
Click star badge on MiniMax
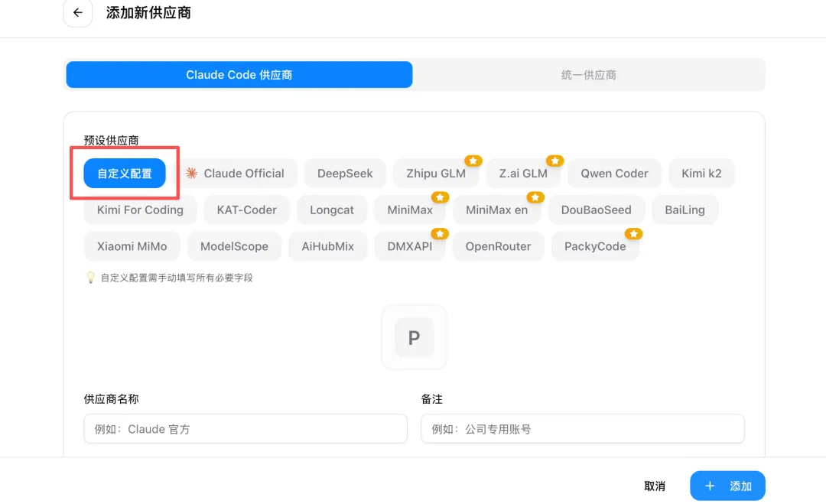pos(440,197)
